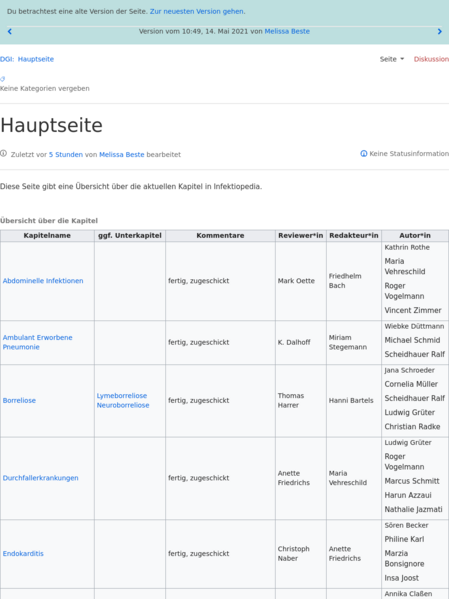The width and height of the screenshot is (449, 599).
Task: Open the Ambulant Erworbene Pneumonie chapter
Action: pyautogui.click(x=37, y=342)
